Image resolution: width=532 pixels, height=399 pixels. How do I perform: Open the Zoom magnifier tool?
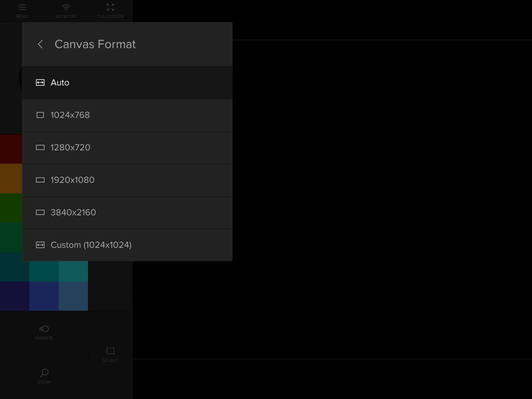click(x=44, y=373)
